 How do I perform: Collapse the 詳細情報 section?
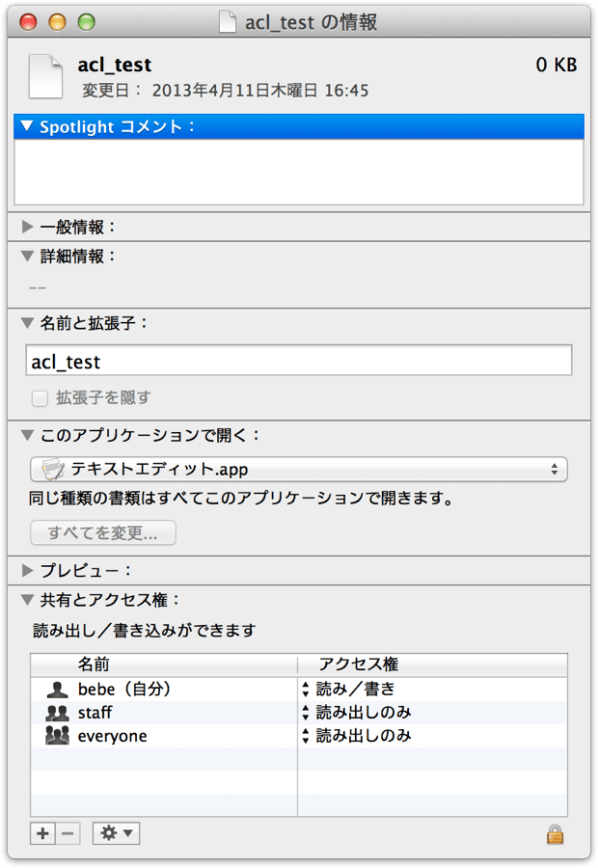tap(27, 256)
